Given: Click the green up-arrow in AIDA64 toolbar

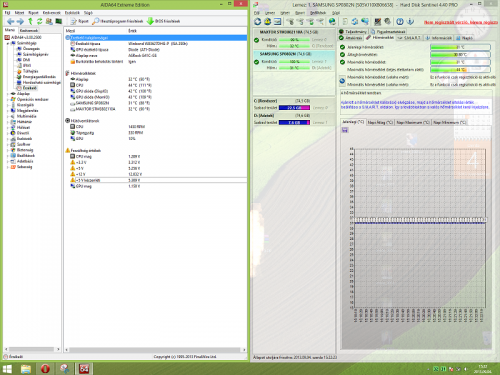Looking at the screenshot, I should (x=30, y=21).
